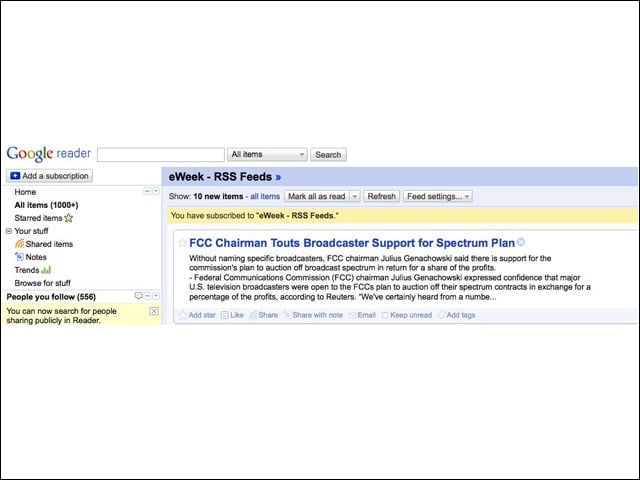Click the Google Reader logo

point(49,153)
